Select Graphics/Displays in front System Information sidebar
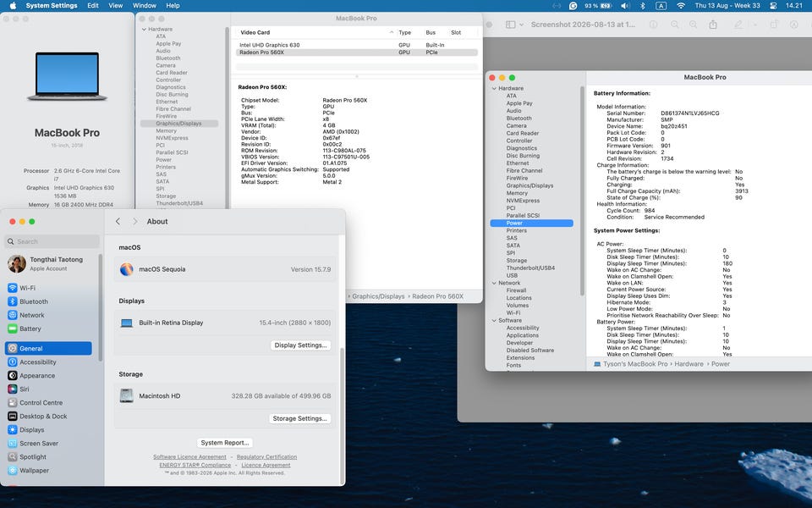Screen dimensions: 812x508 [529, 185]
